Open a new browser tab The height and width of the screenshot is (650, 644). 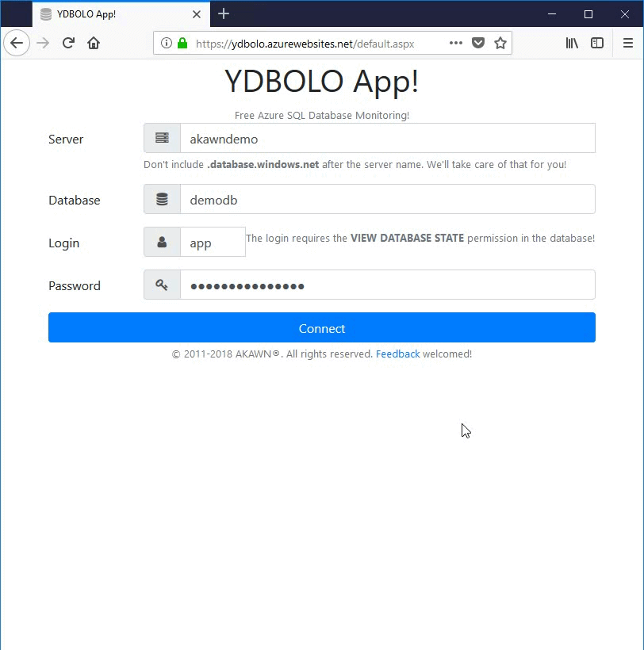224,13
